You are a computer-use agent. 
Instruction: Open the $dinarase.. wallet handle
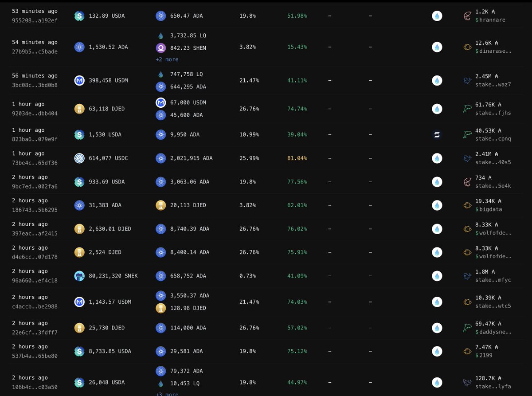point(493,52)
